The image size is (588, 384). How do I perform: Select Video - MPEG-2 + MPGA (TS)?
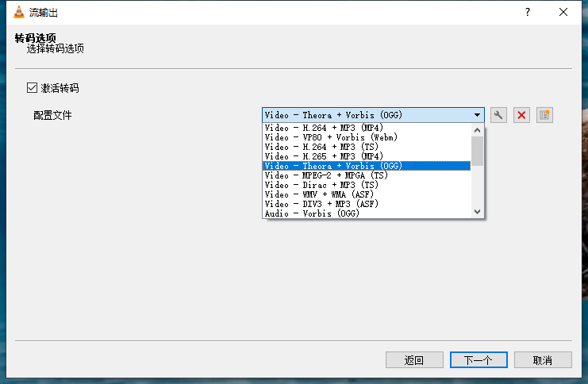point(367,175)
